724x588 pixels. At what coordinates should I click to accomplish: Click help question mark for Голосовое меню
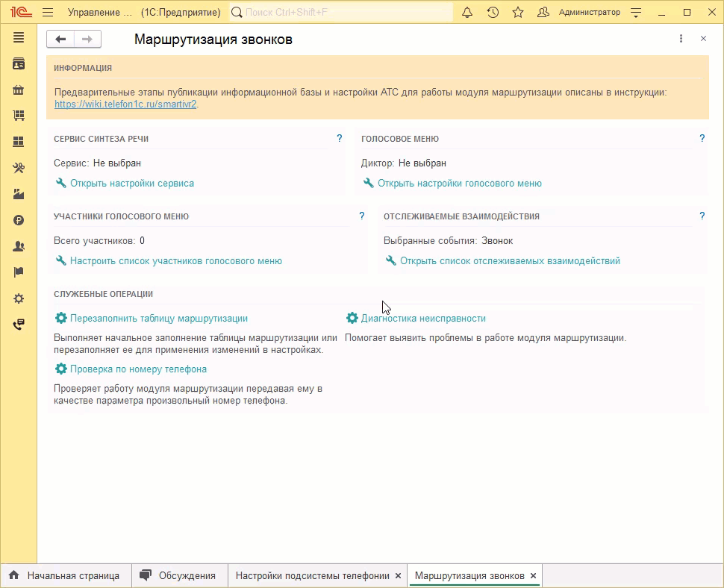pos(702,139)
